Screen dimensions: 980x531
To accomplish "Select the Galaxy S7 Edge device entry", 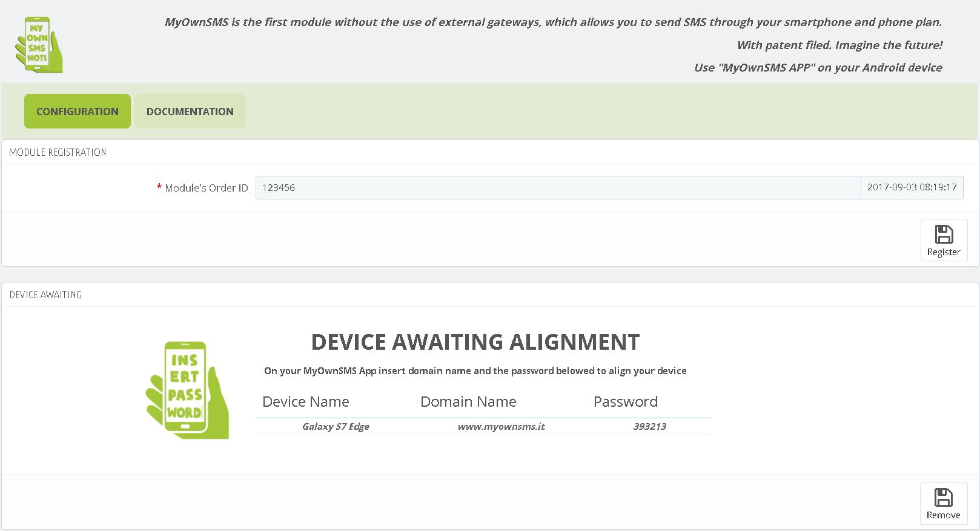I will [336, 427].
